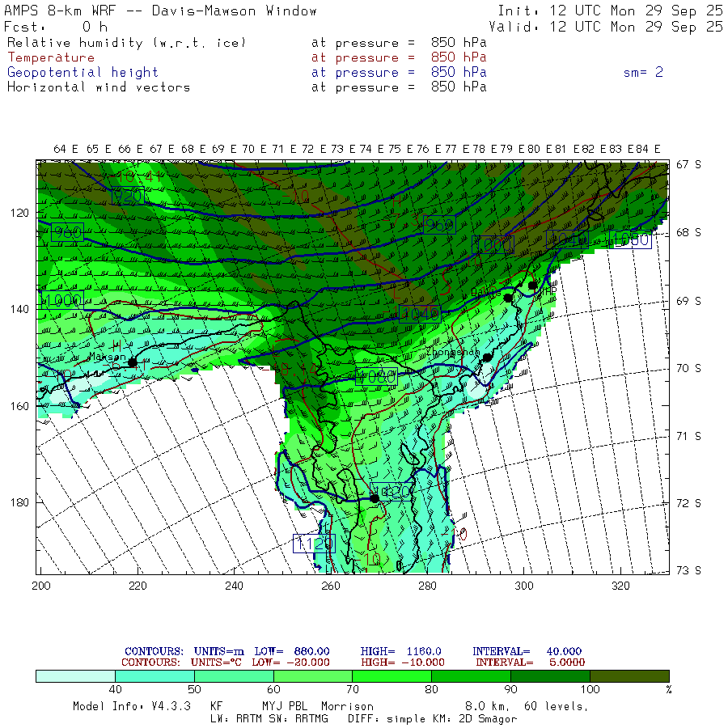Viewport: 728px width, 728px height.
Task: Click the red 'CONTOURS: UNITS=°C' legend text
Action: point(181,662)
